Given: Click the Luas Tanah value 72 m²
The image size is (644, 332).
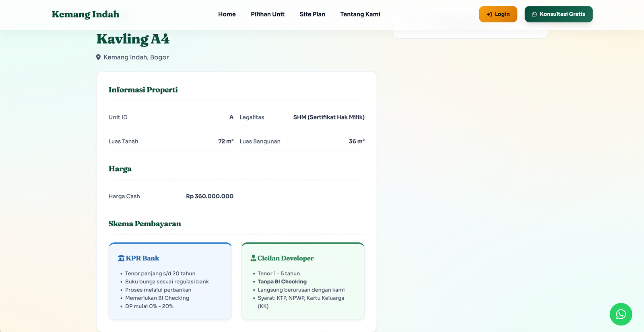Looking at the screenshot, I should click(x=226, y=141).
